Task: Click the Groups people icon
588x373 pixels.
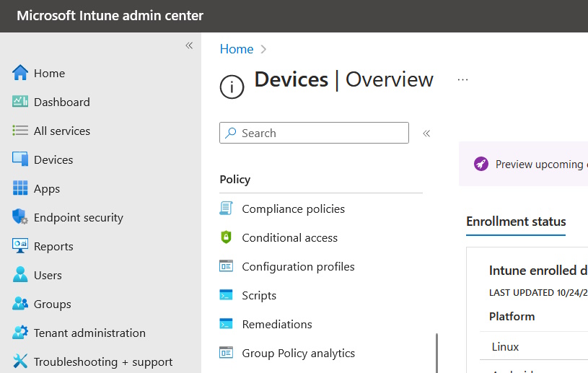Action: (x=20, y=303)
